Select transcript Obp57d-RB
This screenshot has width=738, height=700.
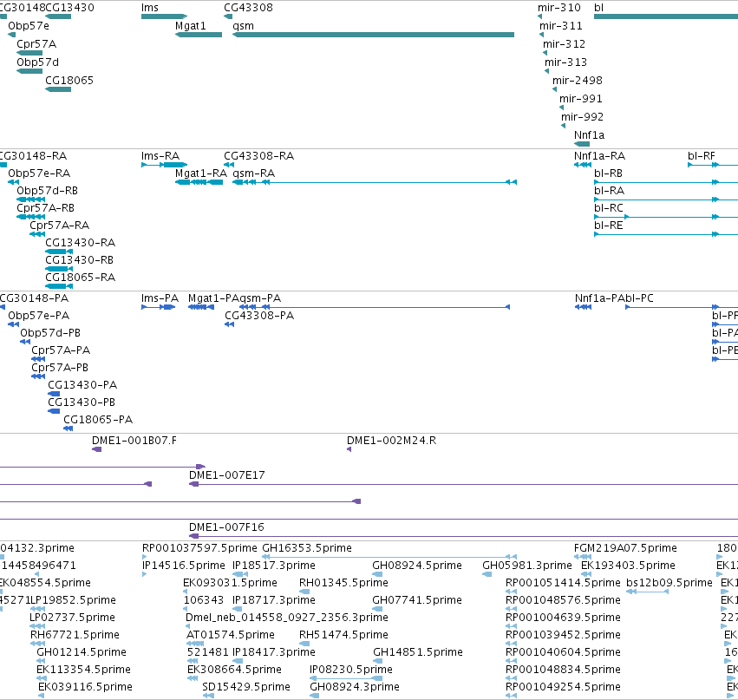coord(47,191)
